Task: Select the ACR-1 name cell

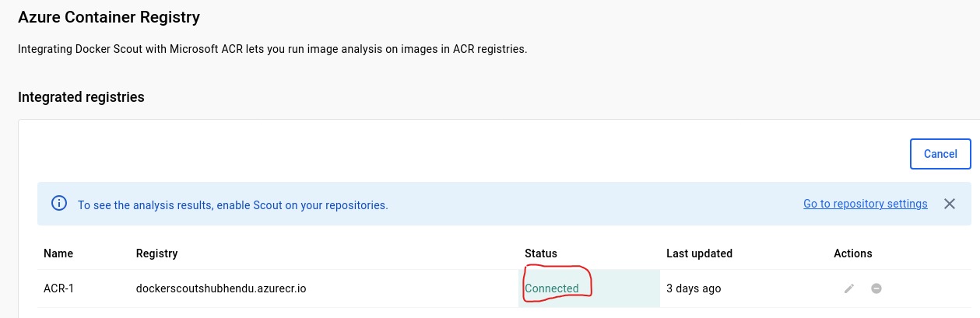Action: tap(58, 288)
